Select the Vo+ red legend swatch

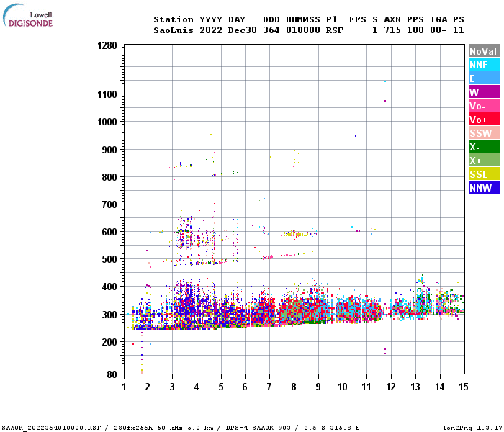point(484,120)
